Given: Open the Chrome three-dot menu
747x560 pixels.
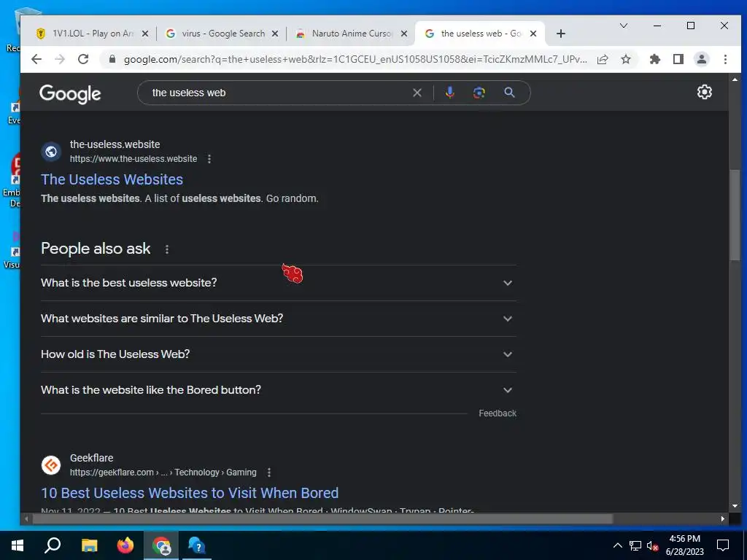Looking at the screenshot, I should click(725, 59).
